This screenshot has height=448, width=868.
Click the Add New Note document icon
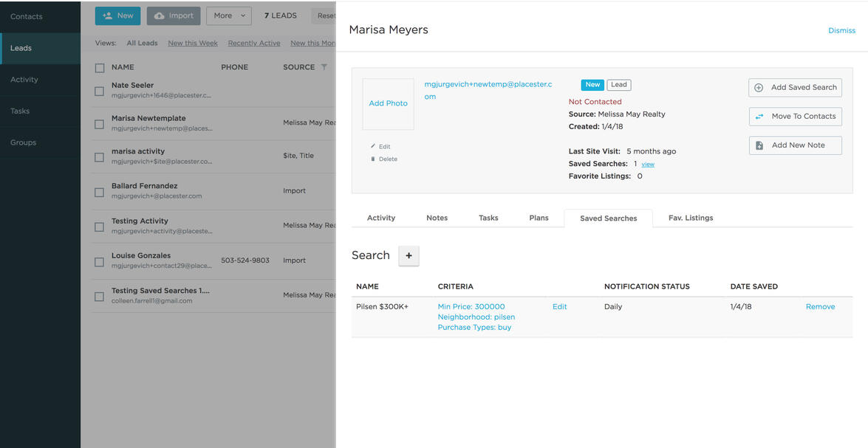[759, 145]
